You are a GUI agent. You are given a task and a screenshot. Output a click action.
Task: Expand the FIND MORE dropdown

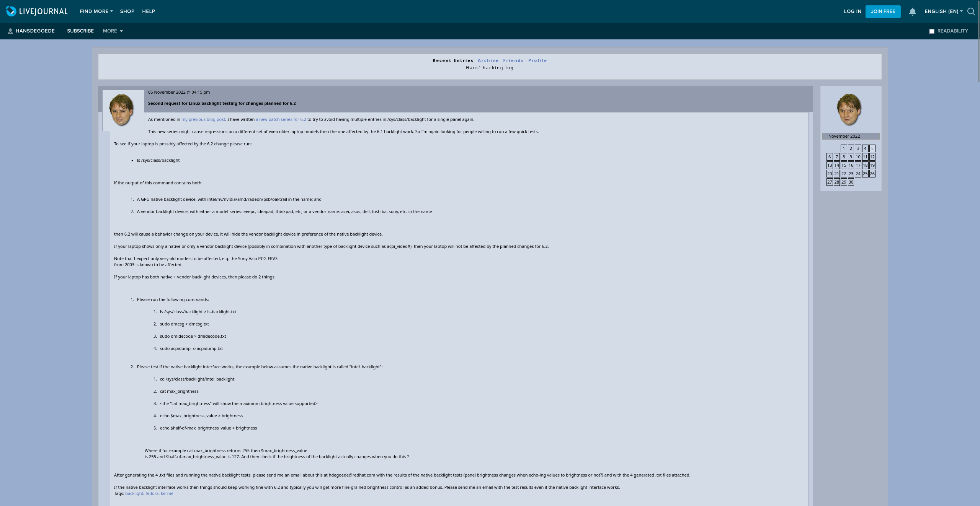tap(96, 11)
